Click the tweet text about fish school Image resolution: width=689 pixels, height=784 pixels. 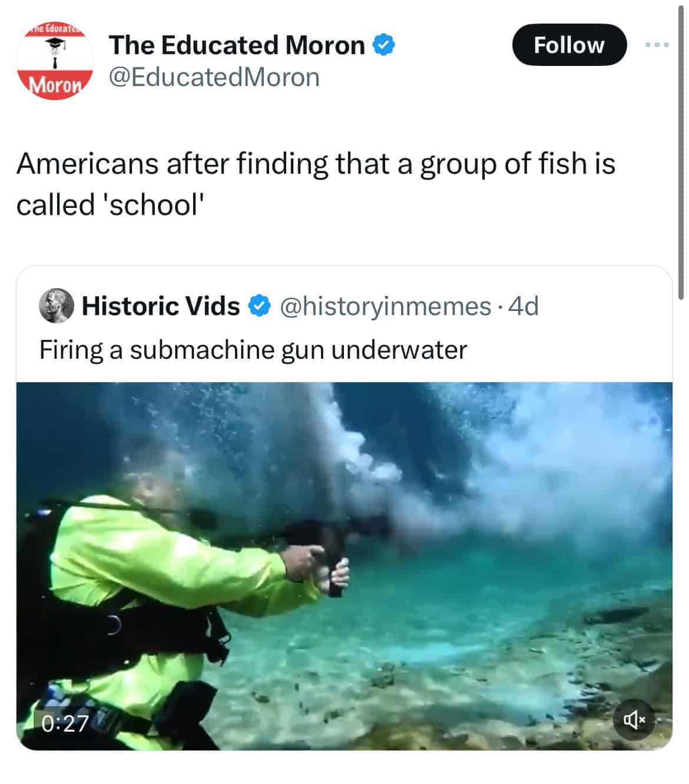(x=316, y=184)
